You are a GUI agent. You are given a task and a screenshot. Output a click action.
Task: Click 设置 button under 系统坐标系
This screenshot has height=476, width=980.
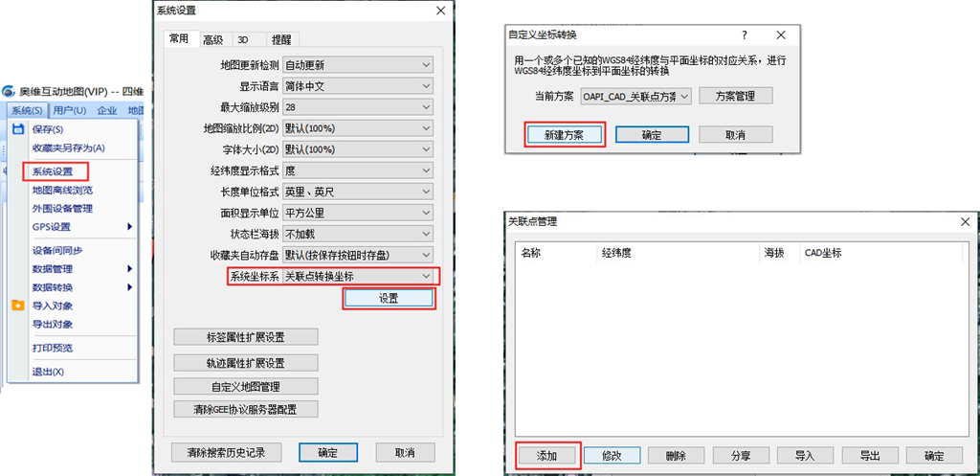(388, 298)
